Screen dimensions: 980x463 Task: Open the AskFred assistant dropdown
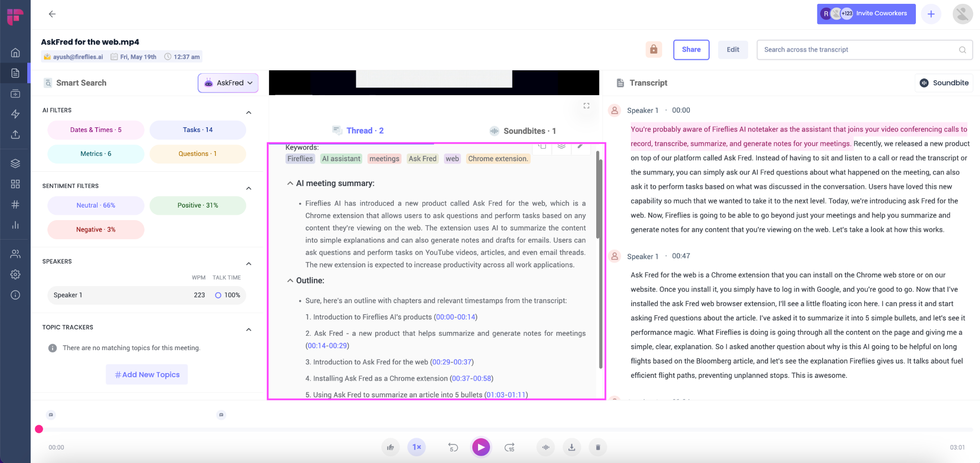click(228, 82)
